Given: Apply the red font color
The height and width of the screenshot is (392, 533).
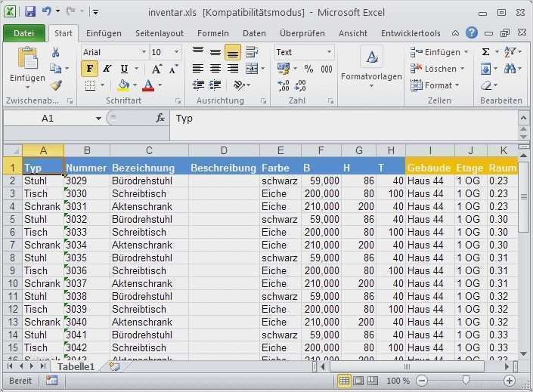Looking at the screenshot, I should (x=148, y=85).
